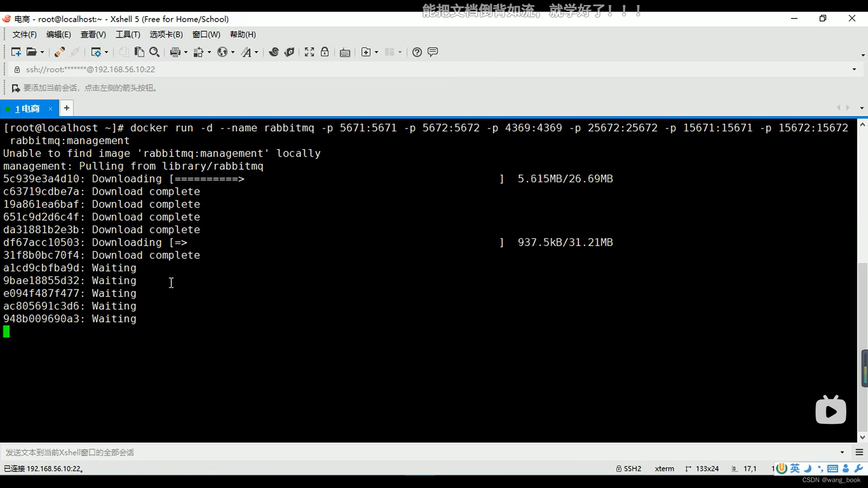Open the 文件(F) menu

point(24,34)
